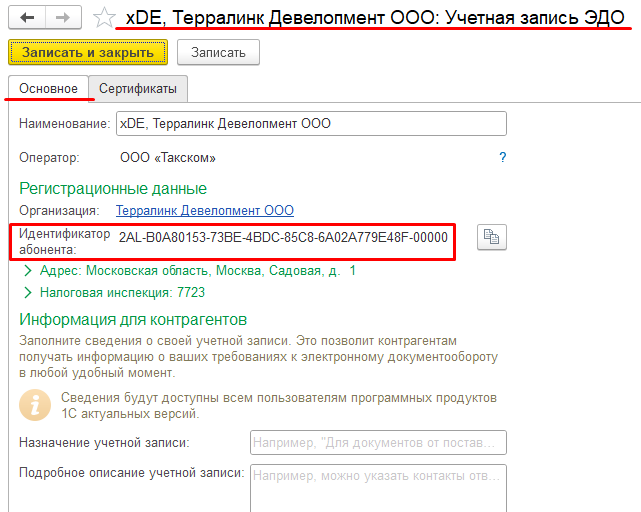Select the identifier value 2AL-B0A80153-73BE-4BDC…
This screenshot has height=512, width=641.
(283, 237)
